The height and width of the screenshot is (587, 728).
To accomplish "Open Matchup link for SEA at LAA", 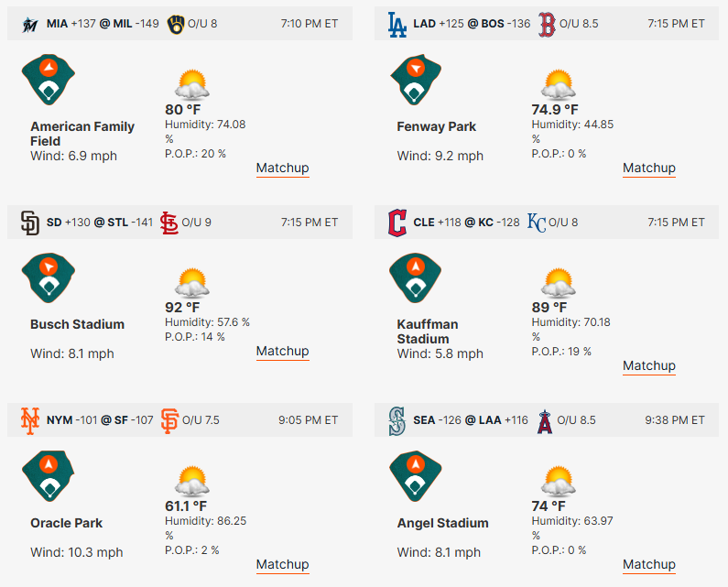I will (x=649, y=564).
